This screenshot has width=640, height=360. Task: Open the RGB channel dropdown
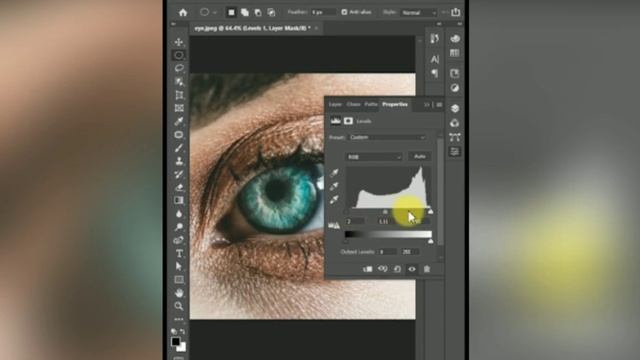pyautogui.click(x=374, y=157)
